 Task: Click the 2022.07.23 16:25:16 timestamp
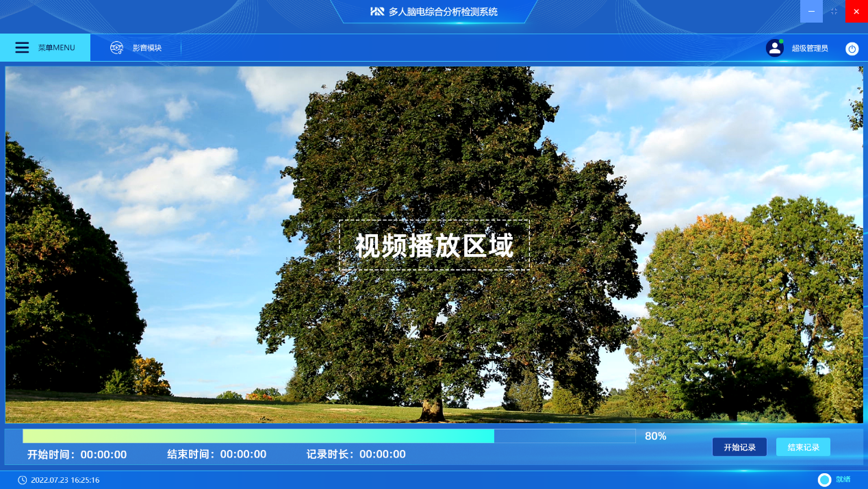point(65,480)
